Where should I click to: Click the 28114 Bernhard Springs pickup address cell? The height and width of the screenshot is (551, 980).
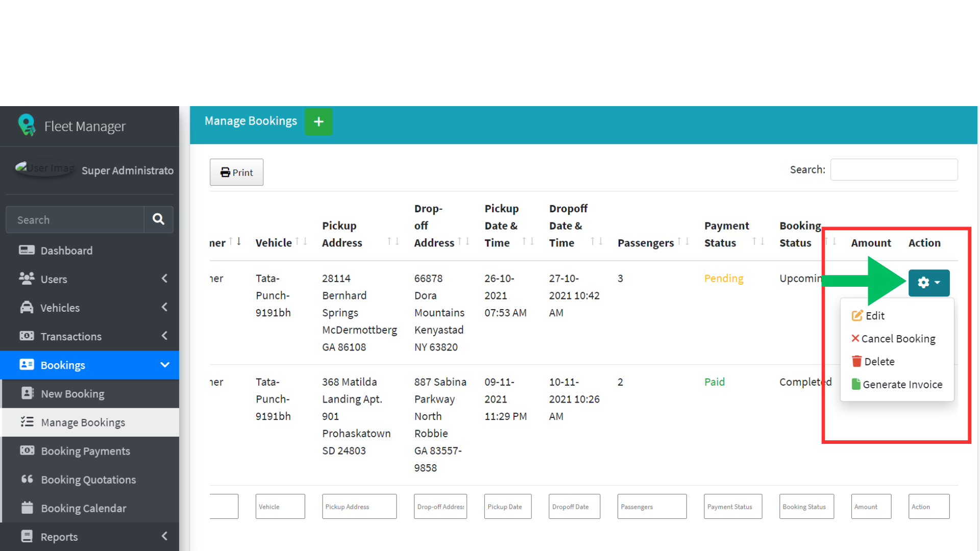coord(359,313)
